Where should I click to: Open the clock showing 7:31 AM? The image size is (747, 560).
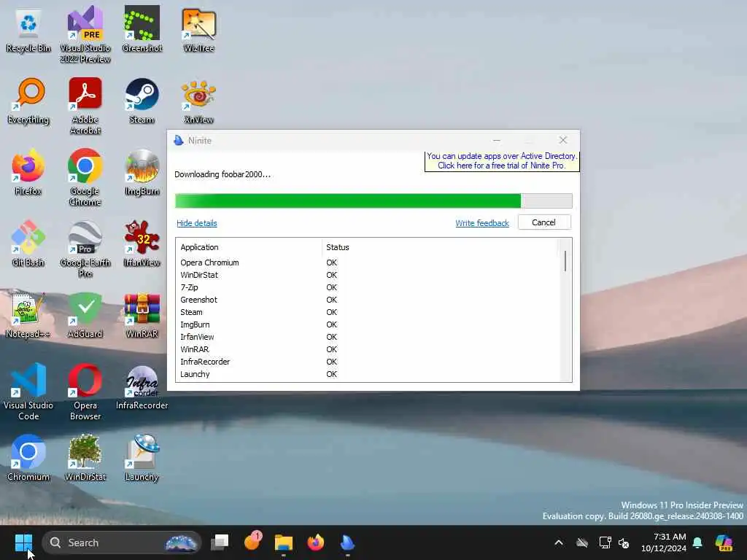pos(664,542)
